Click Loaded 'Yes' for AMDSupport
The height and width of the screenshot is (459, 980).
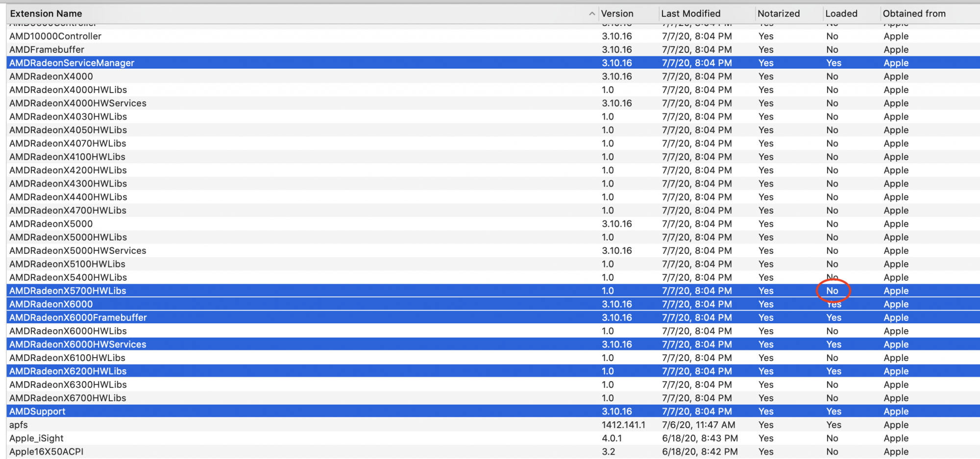coord(833,411)
